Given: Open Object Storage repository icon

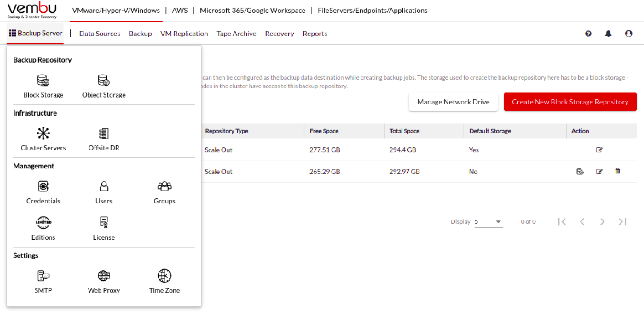Looking at the screenshot, I should 103,80.
